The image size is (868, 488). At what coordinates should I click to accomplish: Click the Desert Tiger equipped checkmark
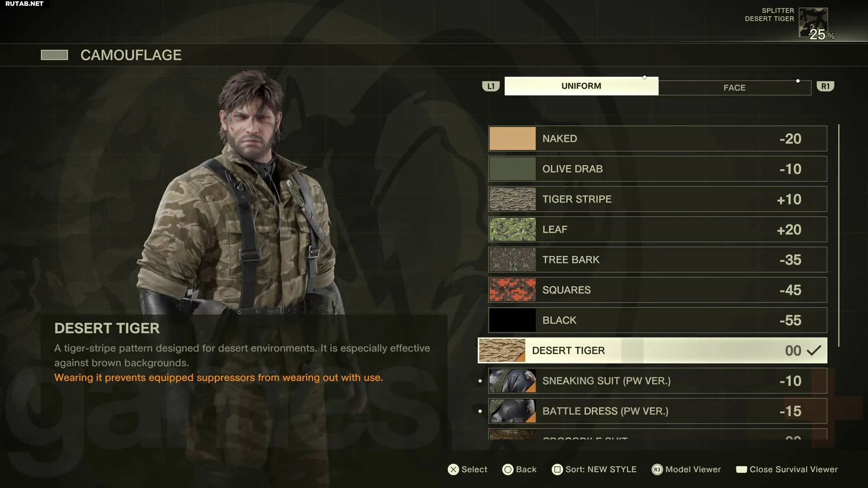click(x=814, y=351)
